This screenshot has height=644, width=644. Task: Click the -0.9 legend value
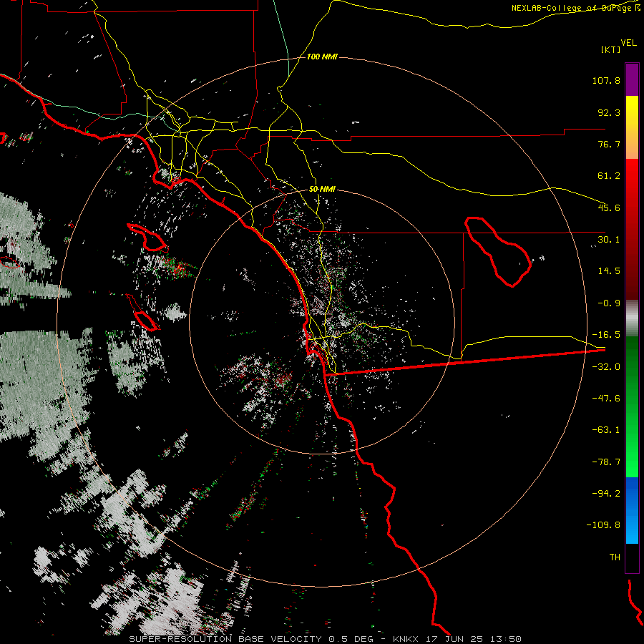[609, 303]
